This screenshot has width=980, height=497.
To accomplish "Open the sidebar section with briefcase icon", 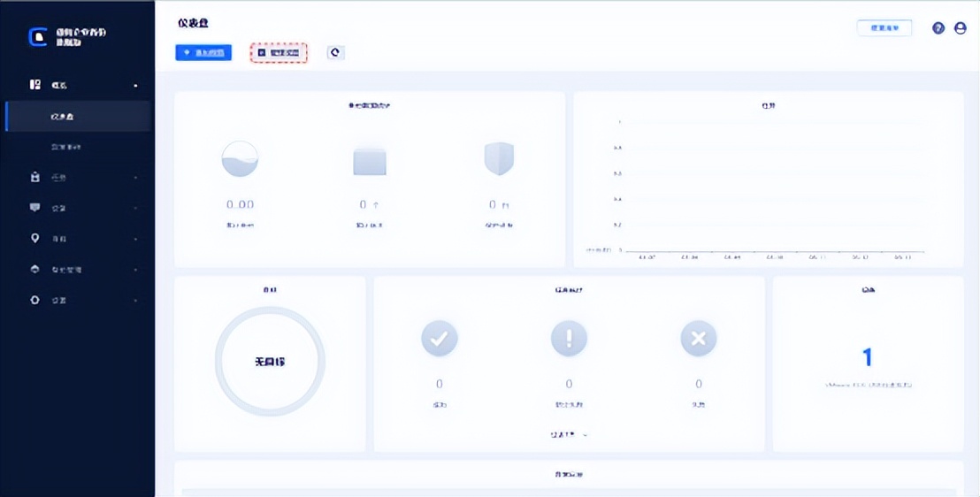I will 78,178.
